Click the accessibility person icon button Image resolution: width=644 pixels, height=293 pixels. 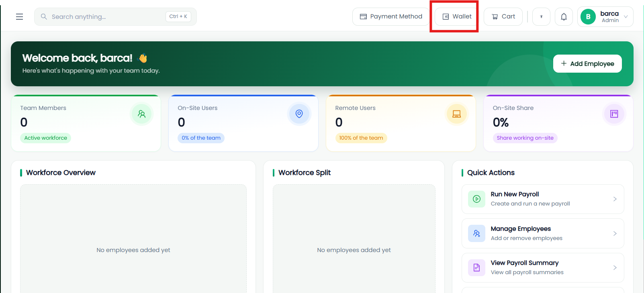[x=541, y=17]
